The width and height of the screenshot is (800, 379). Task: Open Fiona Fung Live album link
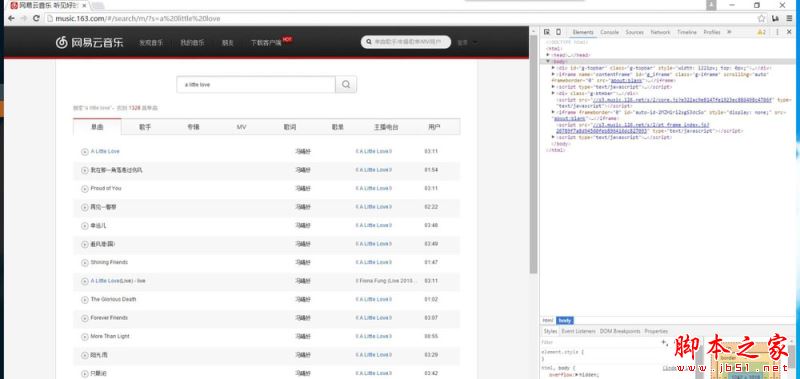pyautogui.click(x=386, y=281)
